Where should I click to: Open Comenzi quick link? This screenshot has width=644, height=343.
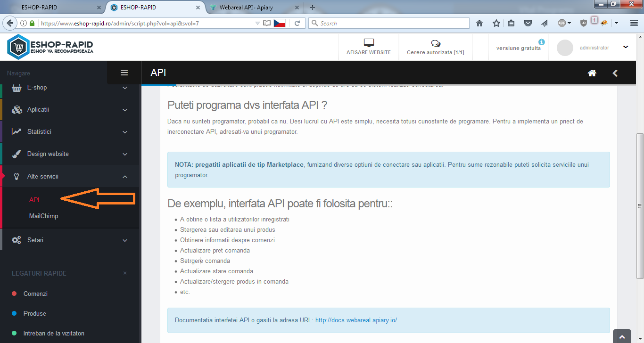pos(35,294)
